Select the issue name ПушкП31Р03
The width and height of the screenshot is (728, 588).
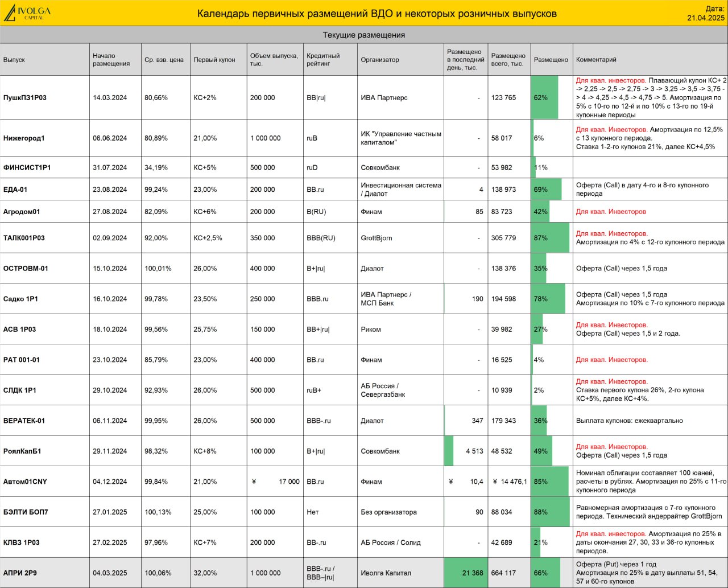pos(25,98)
